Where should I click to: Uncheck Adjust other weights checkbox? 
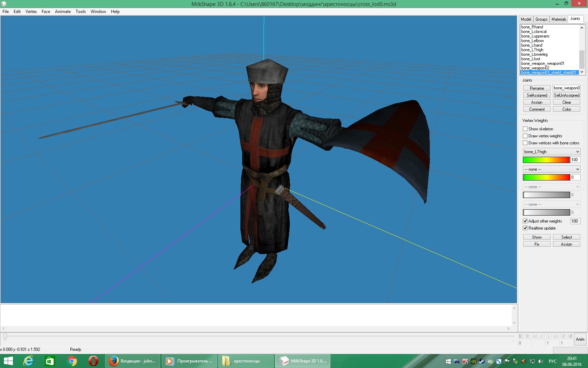(525, 221)
